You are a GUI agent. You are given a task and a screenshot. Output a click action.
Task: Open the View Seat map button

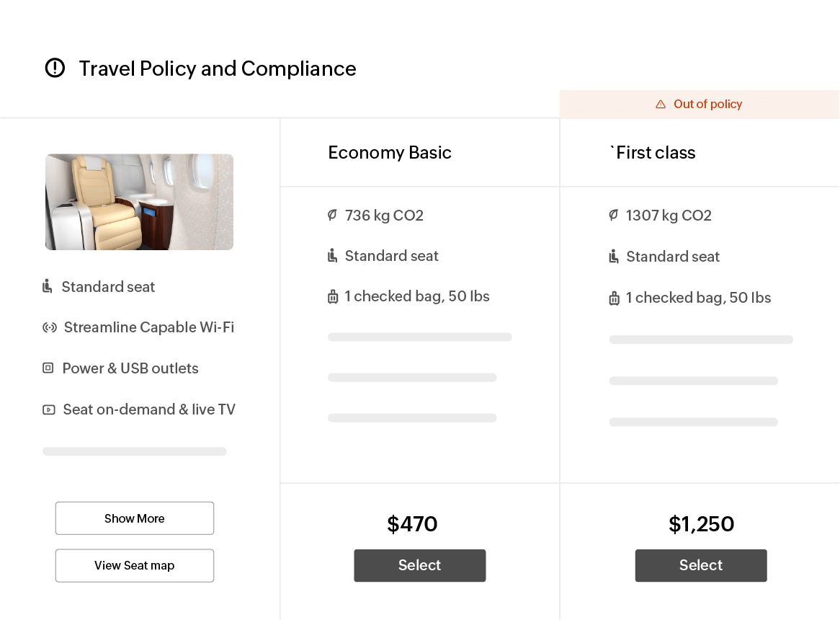click(x=135, y=565)
